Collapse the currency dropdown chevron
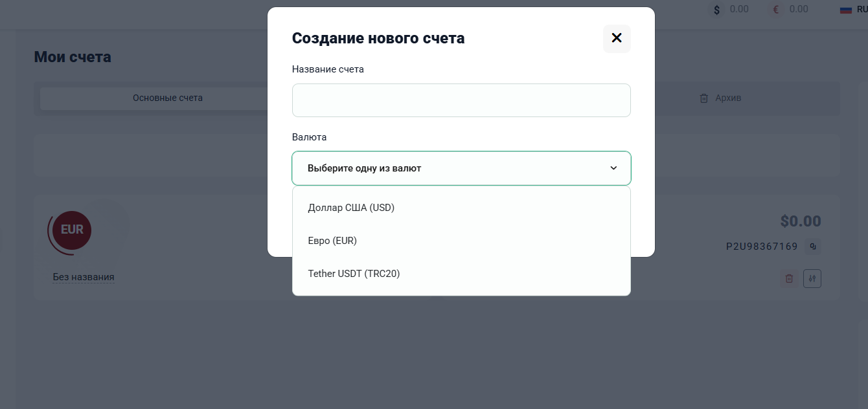The image size is (868, 409). 613,168
